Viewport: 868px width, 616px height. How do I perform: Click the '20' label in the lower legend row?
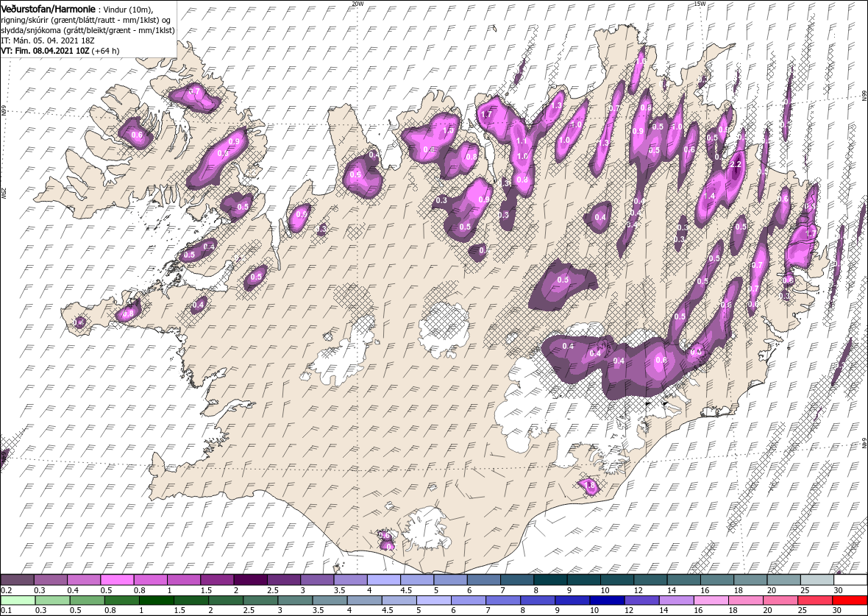click(x=767, y=610)
